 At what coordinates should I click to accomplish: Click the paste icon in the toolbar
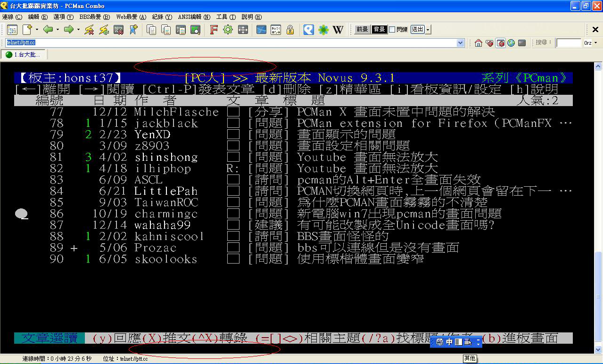[181, 30]
